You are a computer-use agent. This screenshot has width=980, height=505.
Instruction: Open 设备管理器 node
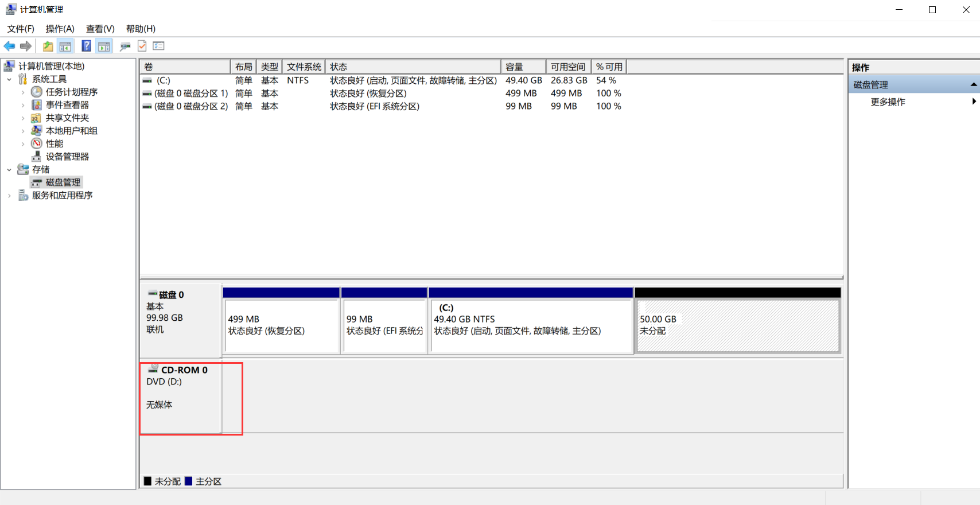[x=68, y=157]
